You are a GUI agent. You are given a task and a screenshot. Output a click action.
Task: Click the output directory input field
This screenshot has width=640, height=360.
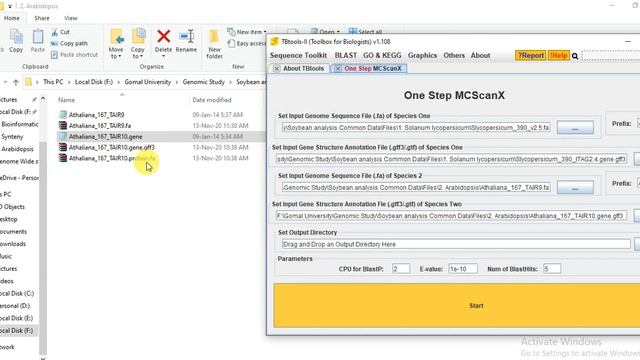click(456, 244)
